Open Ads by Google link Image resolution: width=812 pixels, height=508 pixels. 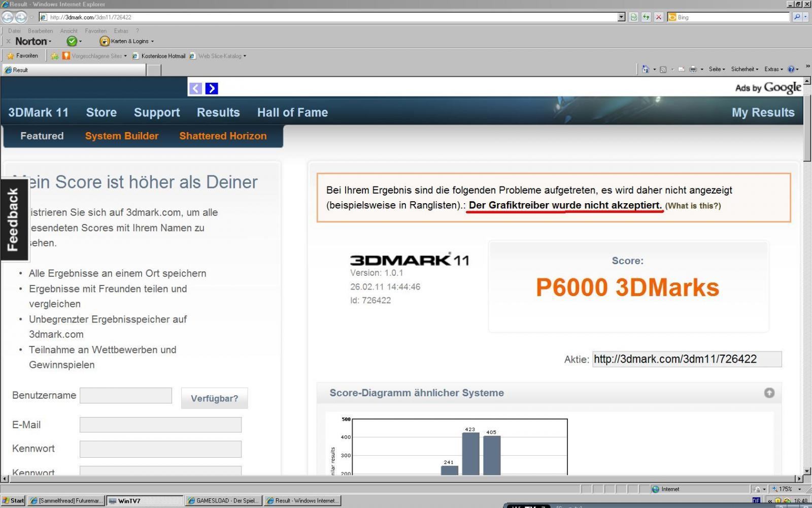tap(768, 87)
